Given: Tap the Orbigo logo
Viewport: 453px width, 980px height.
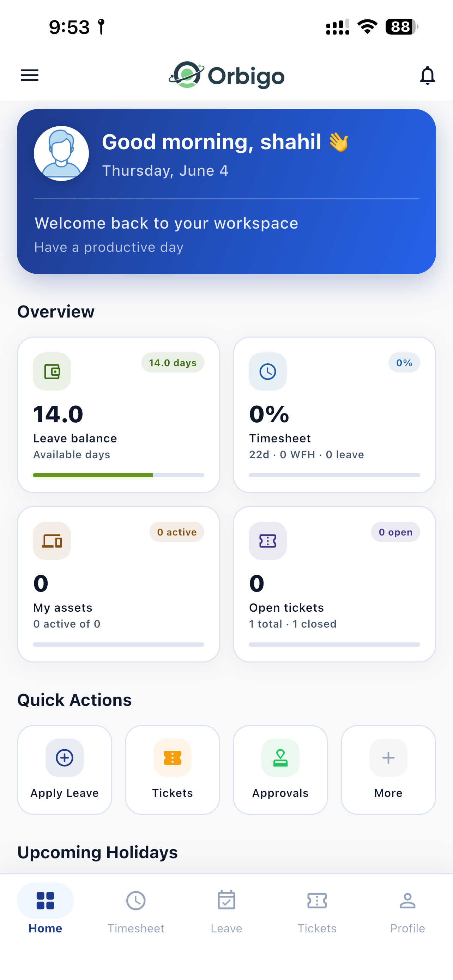Looking at the screenshot, I should coord(227,75).
